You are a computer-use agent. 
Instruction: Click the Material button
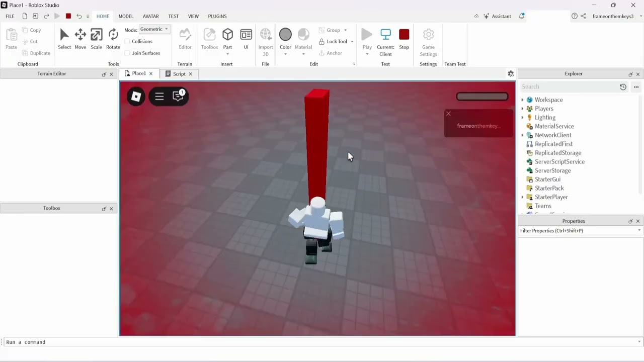tap(303, 39)
